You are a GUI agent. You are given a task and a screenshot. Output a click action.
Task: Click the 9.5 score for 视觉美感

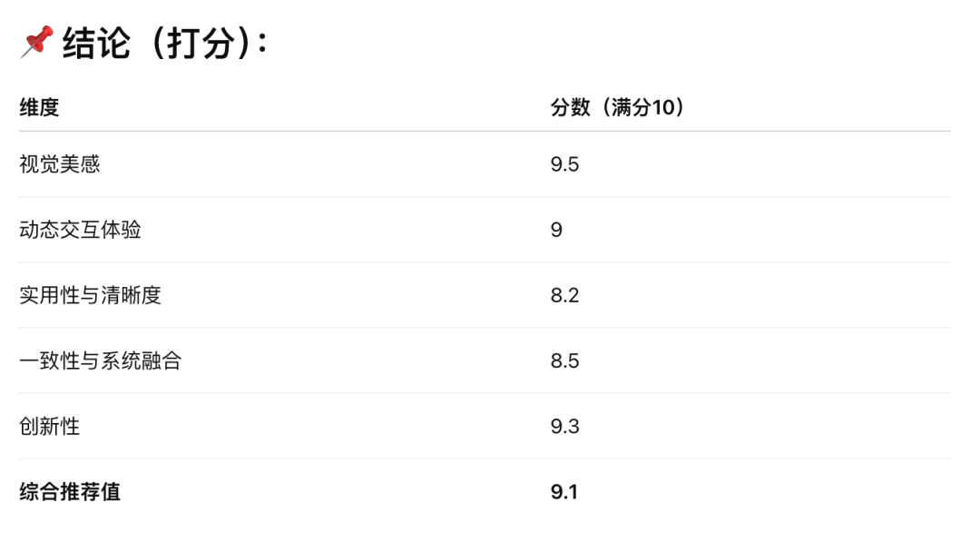coord(564,164)
